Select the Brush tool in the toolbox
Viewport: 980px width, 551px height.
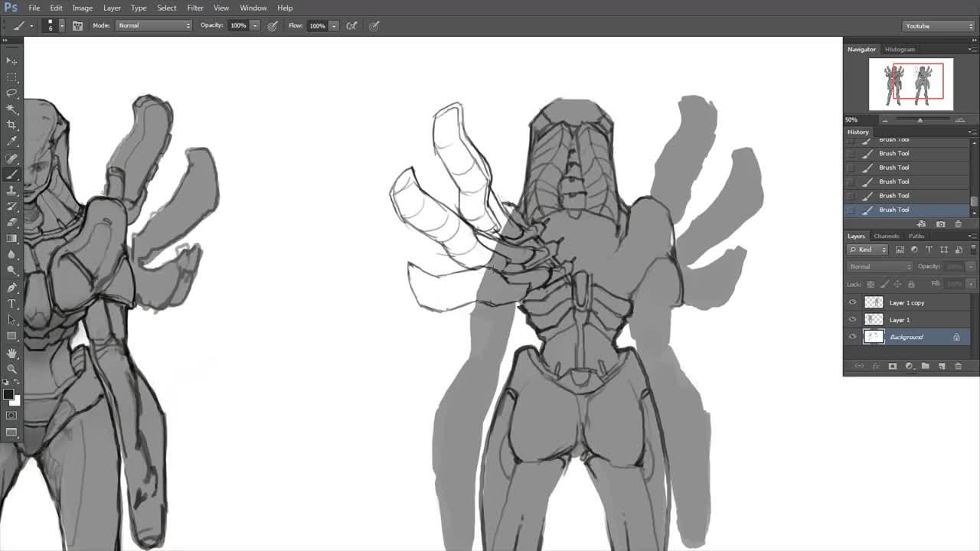tap(11, 174)
